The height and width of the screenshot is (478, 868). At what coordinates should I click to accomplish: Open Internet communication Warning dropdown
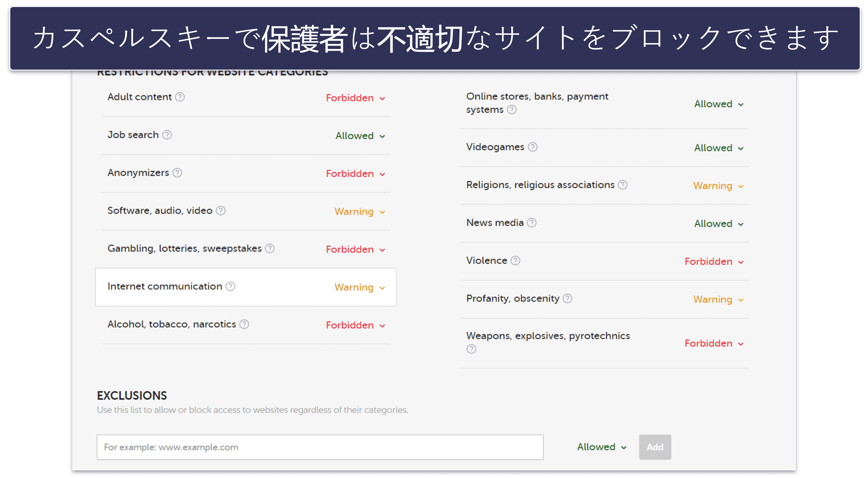(x=360, y=287)
